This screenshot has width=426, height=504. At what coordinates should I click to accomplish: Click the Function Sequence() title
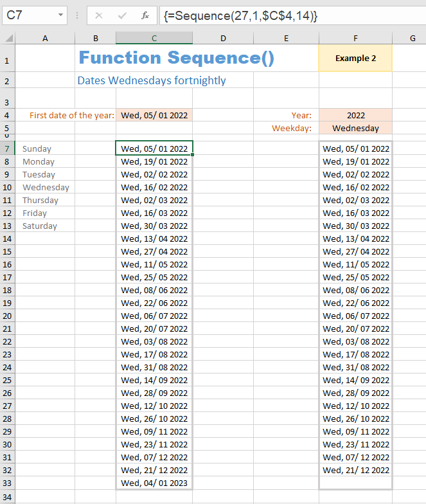click(176, 58)
